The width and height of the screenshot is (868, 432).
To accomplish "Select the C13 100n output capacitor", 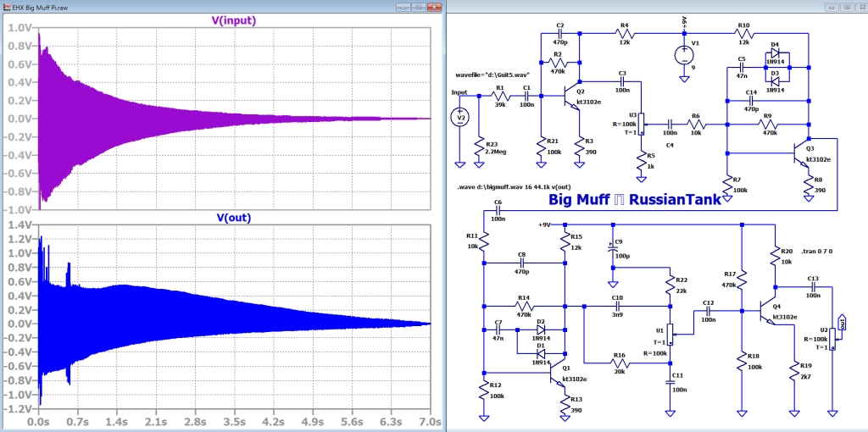I will click(x=813, y=286).
